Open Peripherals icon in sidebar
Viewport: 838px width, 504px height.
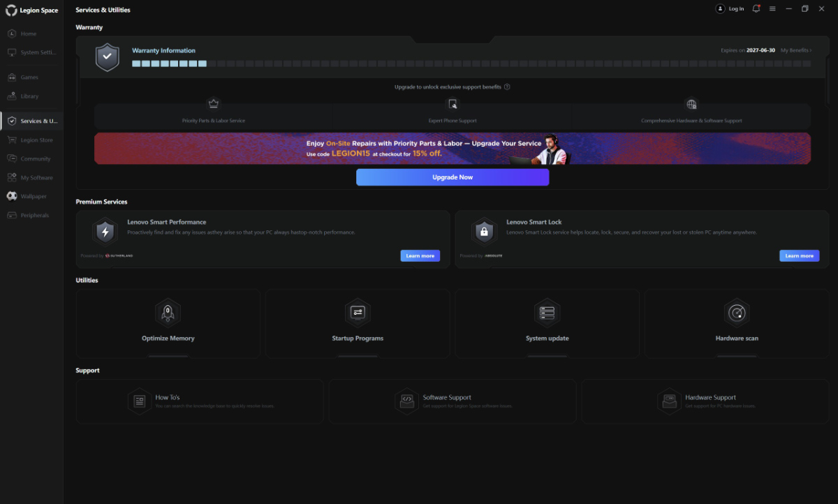point(12,215)
